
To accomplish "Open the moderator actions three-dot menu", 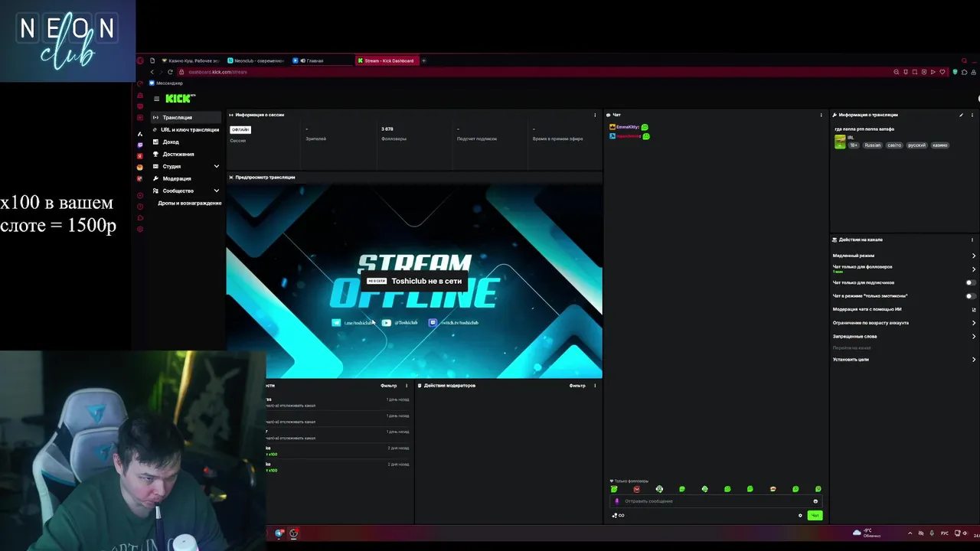I will (595, 386).
